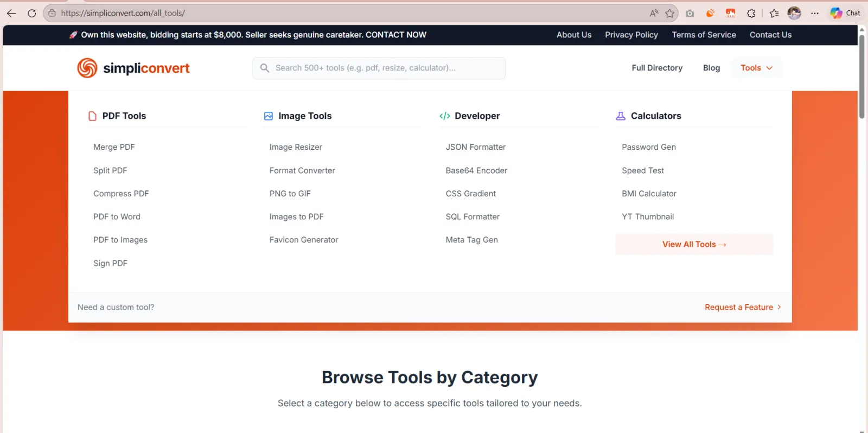This screenshot has width=868, height=433.
Task: Open PDF to Images tool
Action: 120,240
